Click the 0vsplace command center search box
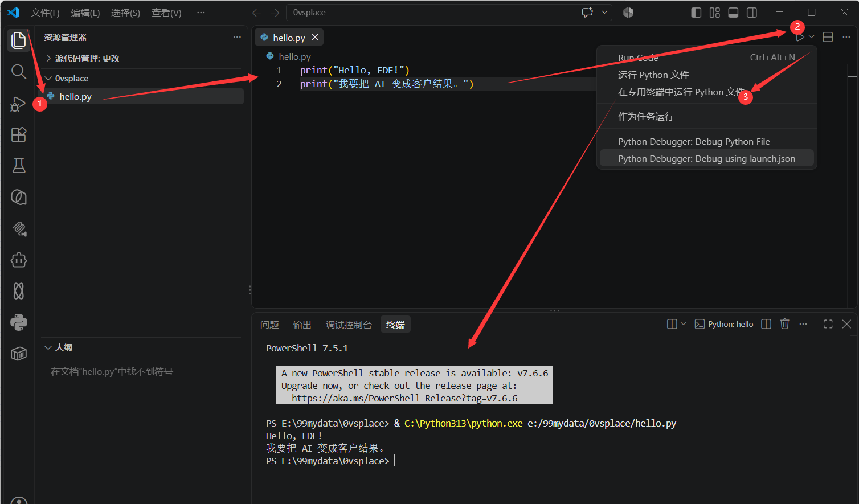 (x=431, y=13)
